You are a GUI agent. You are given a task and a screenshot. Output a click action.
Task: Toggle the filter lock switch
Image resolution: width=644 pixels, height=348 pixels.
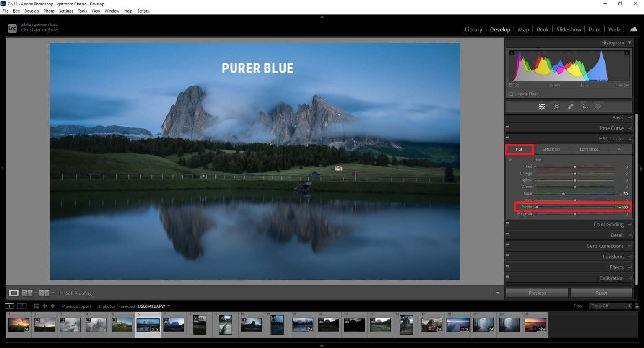[637, 306]
